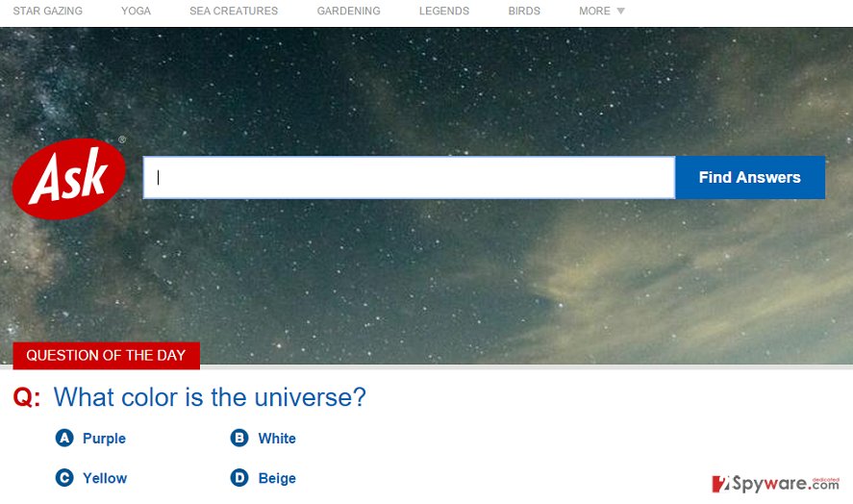Open the STAR GAZING category
The width and height of the screenshot is (853, 504).
(48, 11)
